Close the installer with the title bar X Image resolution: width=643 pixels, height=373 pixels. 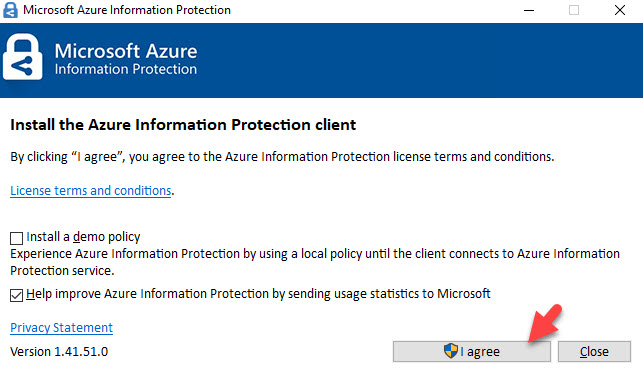click(620, 10)
